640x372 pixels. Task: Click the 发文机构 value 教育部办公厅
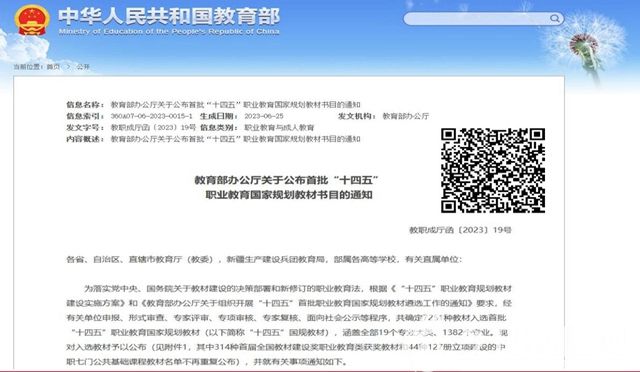click(406, 116)
